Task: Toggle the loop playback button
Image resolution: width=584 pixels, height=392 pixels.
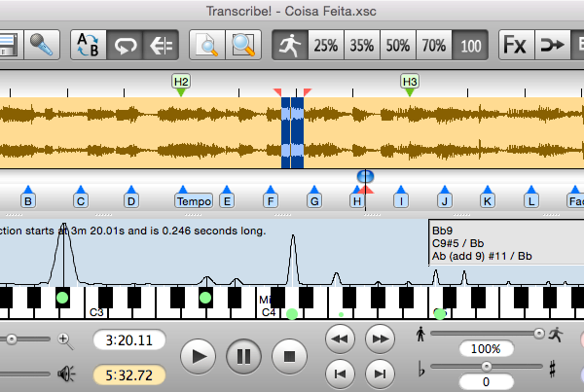Action: point(125,45)
